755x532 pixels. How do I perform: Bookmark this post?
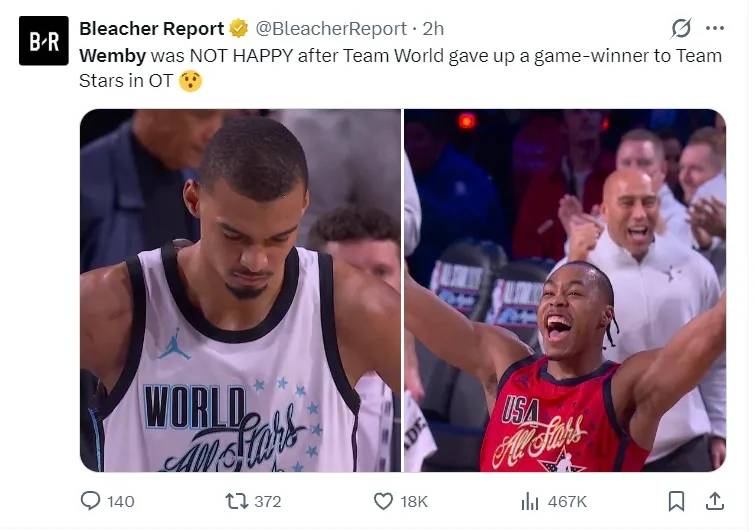676,501
